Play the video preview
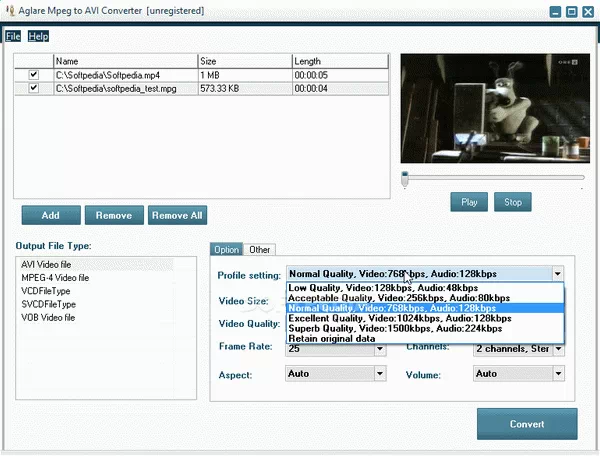Image resolution: width=600 pixels, height=456 pixels. [469, 202]
